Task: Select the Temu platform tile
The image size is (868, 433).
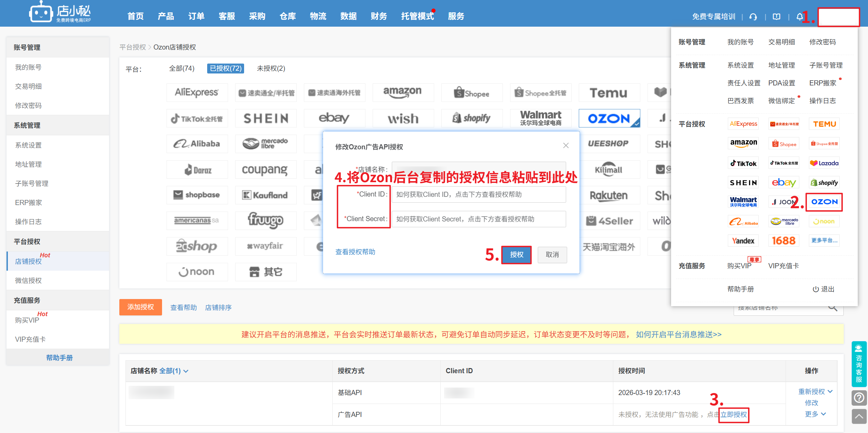Action: pos(609,93)
